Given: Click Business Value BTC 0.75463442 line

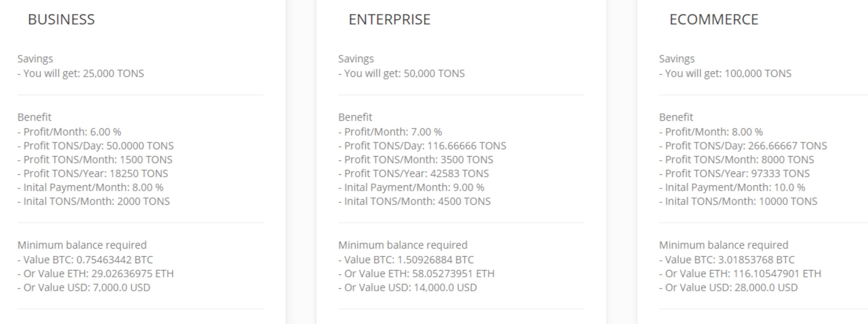Looking at the screenshot, I should click(85, 260).
